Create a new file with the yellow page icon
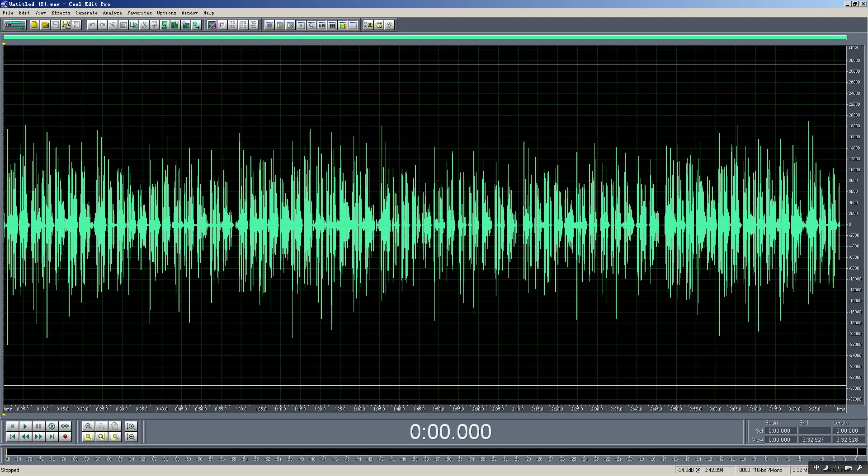Screen dimensions: 868x476 34,25
